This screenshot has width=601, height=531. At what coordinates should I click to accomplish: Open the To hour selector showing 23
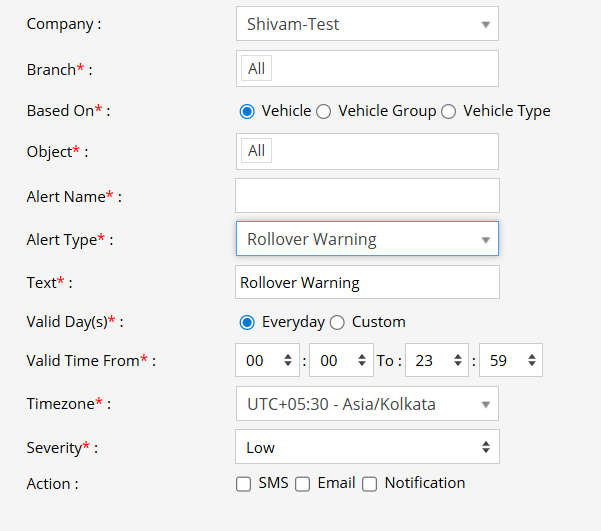click(437, 360)
